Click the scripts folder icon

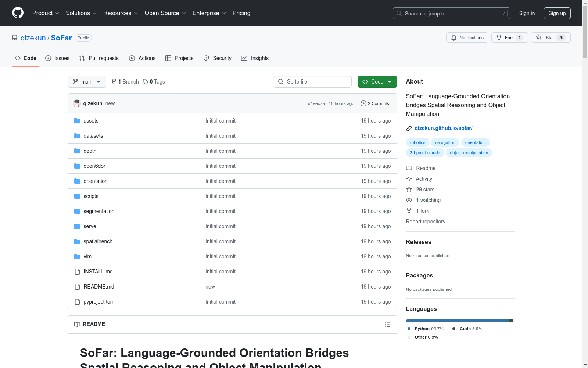tap(77, 196)
